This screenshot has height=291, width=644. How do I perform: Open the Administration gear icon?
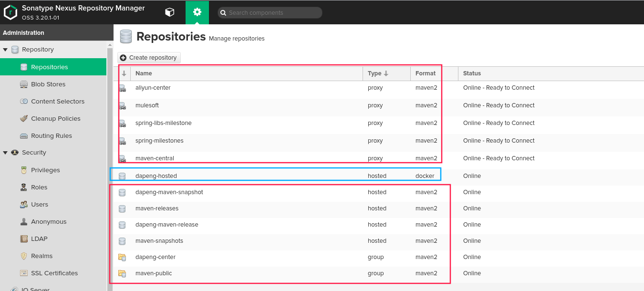click(197, 12)
